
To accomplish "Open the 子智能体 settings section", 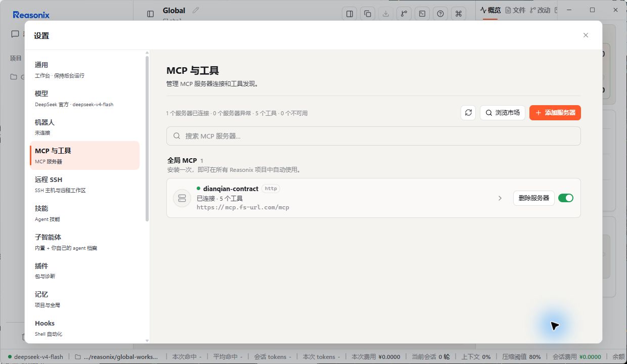I will (84, 242).
